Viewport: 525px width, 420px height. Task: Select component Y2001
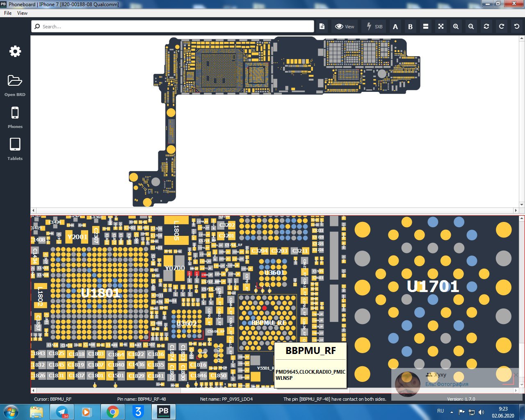(x=78, y=237)
